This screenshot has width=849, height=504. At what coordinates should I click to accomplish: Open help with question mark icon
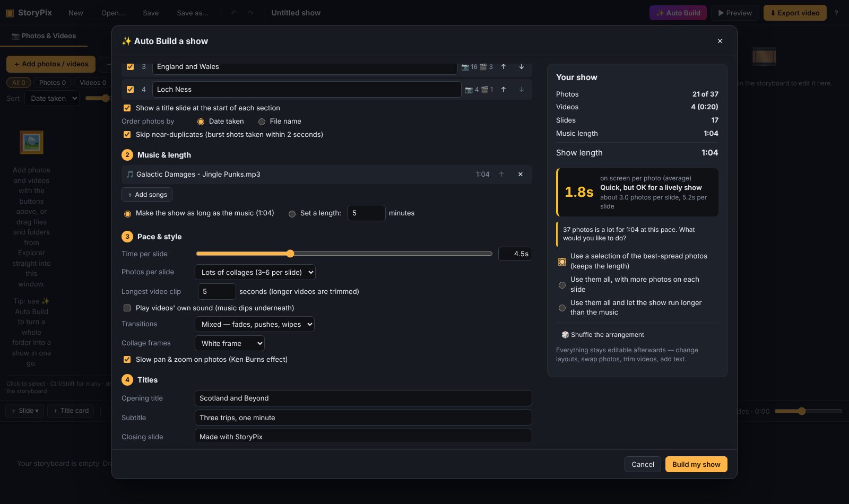[x=836, y=13]
